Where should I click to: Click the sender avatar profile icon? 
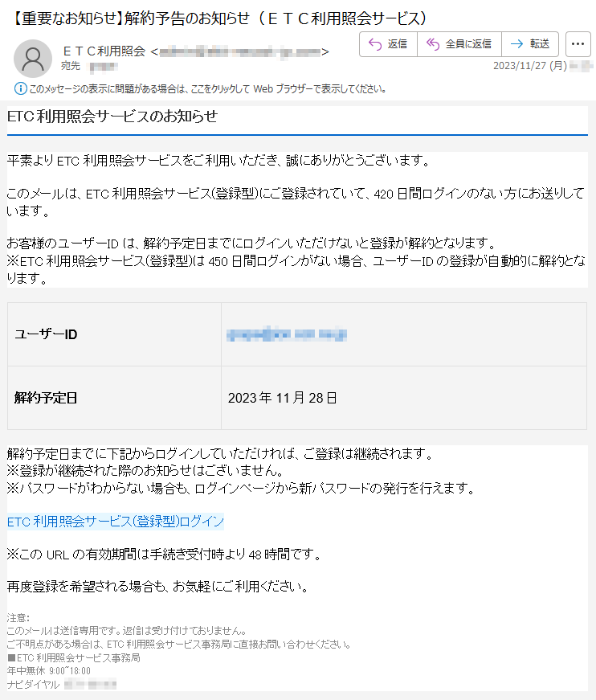[33, 59]
